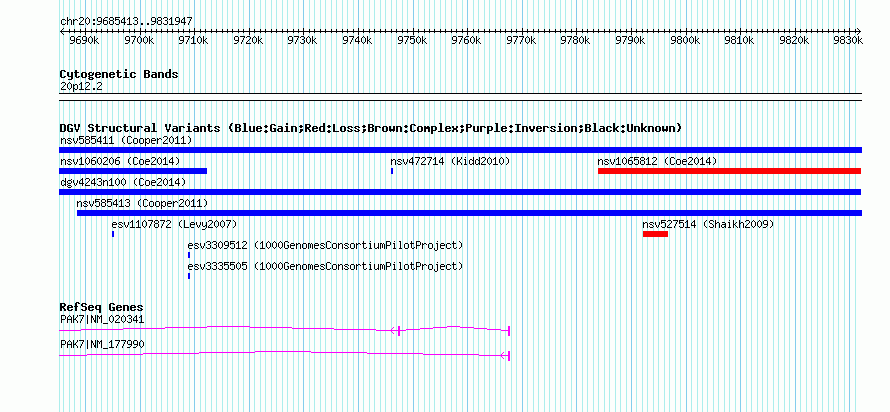Click the nsv585411 (Cooper2011) blue gain bar
Viewport: 890px width, 412px height.
pos(460,150)
